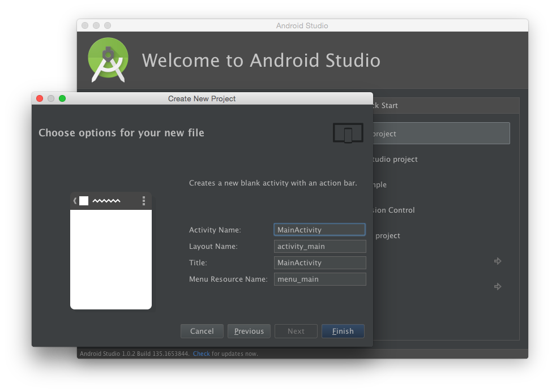This screenshot has width=552, height=392.
Task: Click Finish to create the project
Action: pyautogui.click(x=343, y=331)
